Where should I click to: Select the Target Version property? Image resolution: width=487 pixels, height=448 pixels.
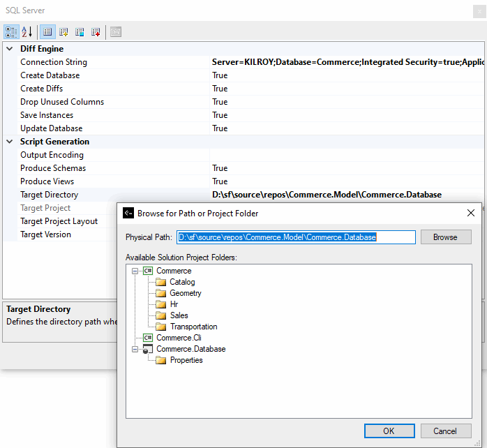(x=45, y=234)
